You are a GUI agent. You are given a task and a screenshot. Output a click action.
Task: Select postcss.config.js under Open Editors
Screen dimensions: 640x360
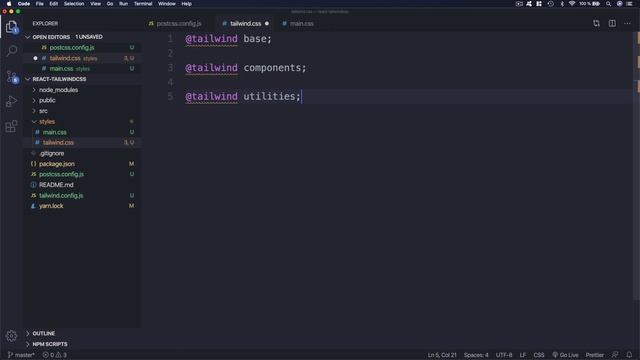83,48
